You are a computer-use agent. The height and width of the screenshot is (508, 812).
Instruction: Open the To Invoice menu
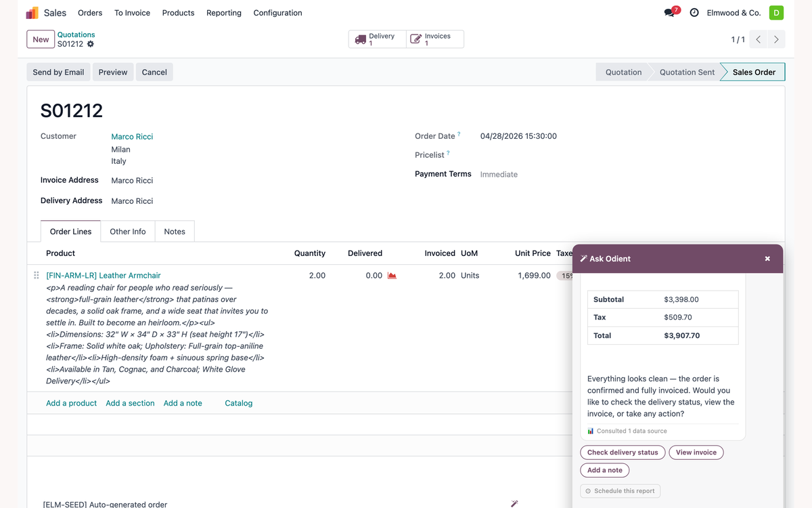coord(133,13)
